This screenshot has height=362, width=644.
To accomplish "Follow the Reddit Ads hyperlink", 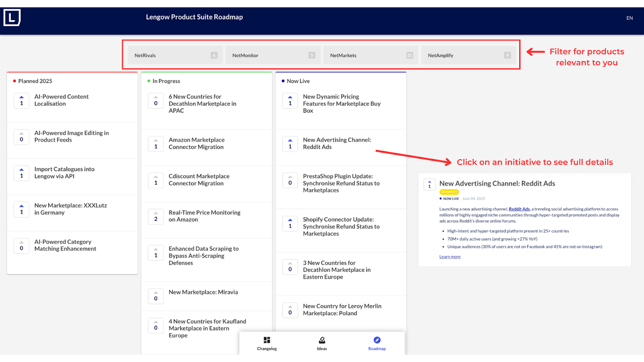I will [x=519, y=209].
